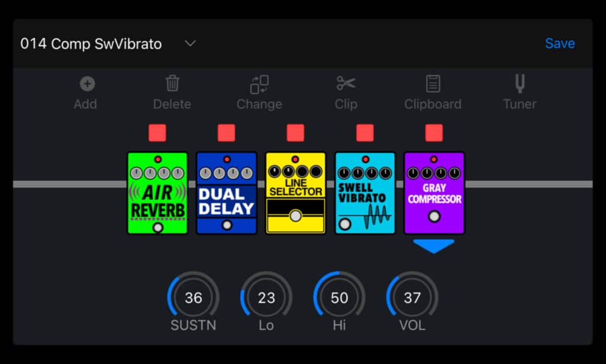Image resolution: width=606 pixels, height=364 pixels.
Task: Open the Tuner fork icon
Action: click(x=520, y=84)
